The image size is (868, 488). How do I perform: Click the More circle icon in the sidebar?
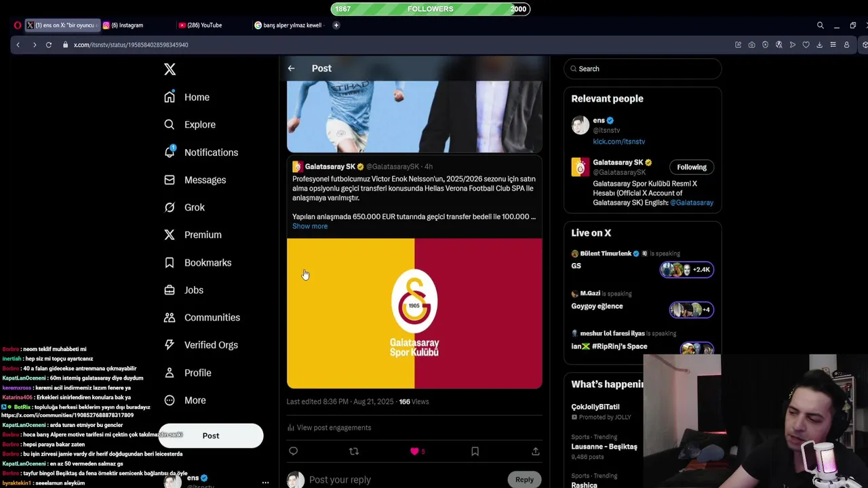click(170, 400)
